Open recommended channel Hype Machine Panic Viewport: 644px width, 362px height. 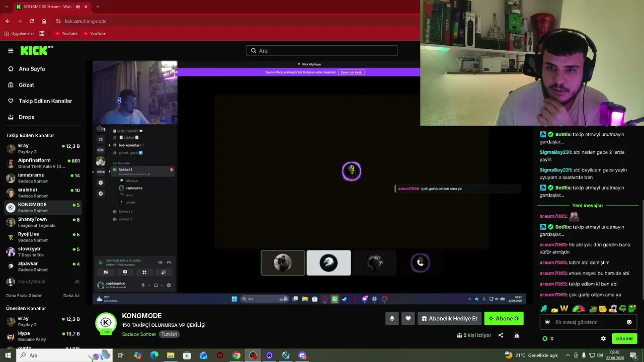coord(43,336)
